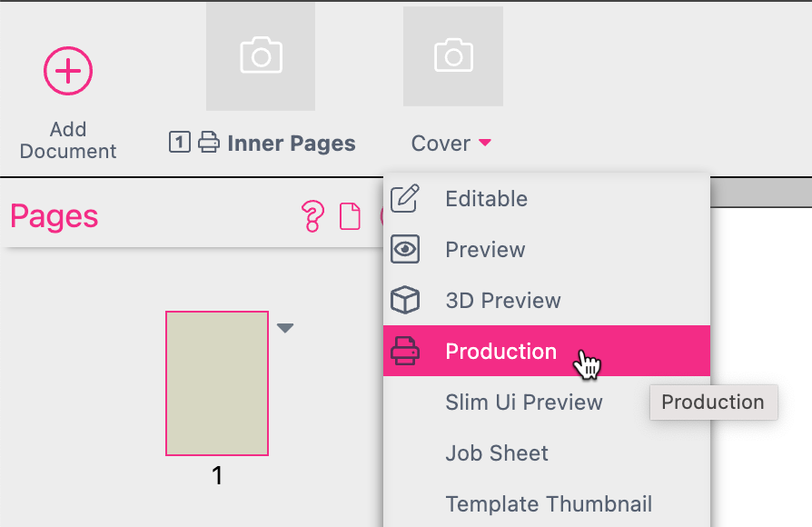Click the page count badge showing 1
This screenshot has width=812, height=527.
pos(179,142)
